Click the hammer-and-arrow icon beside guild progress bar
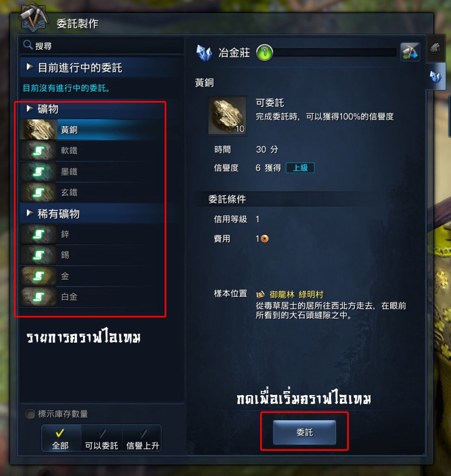Viewport: 451px width, 476px height. coord(410,52)
